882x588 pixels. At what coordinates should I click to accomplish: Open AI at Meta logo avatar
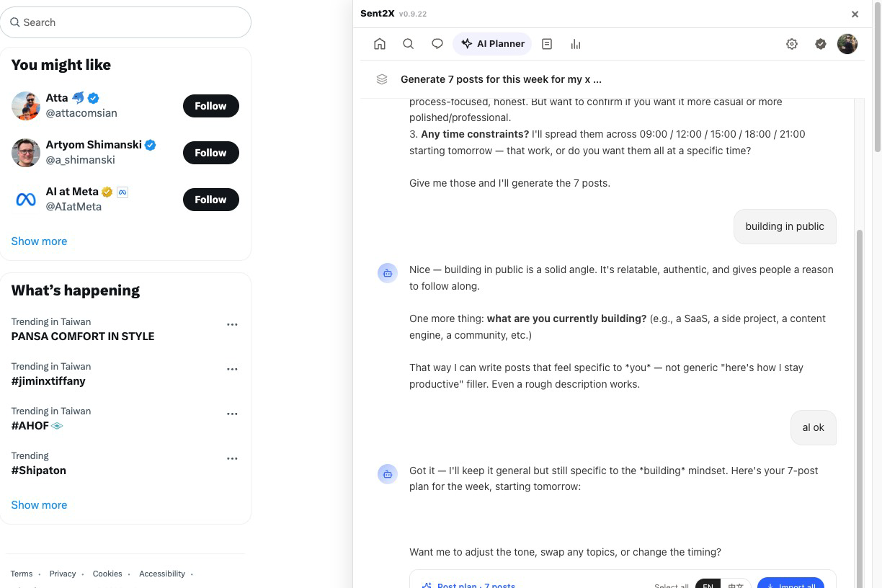coord(26,200)
